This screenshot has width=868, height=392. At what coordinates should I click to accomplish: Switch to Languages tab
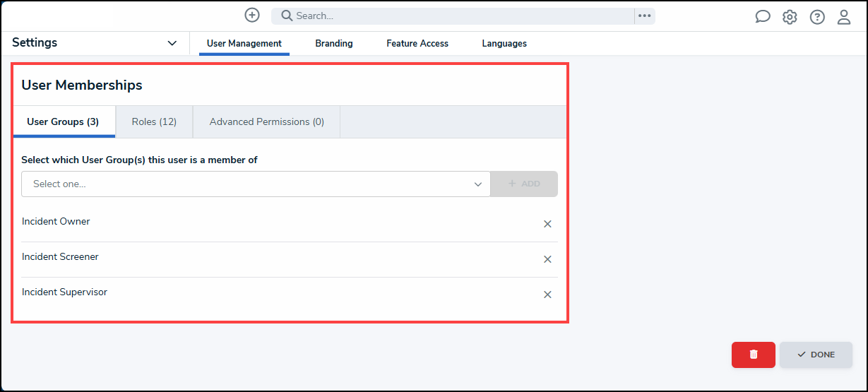(504, 43)
